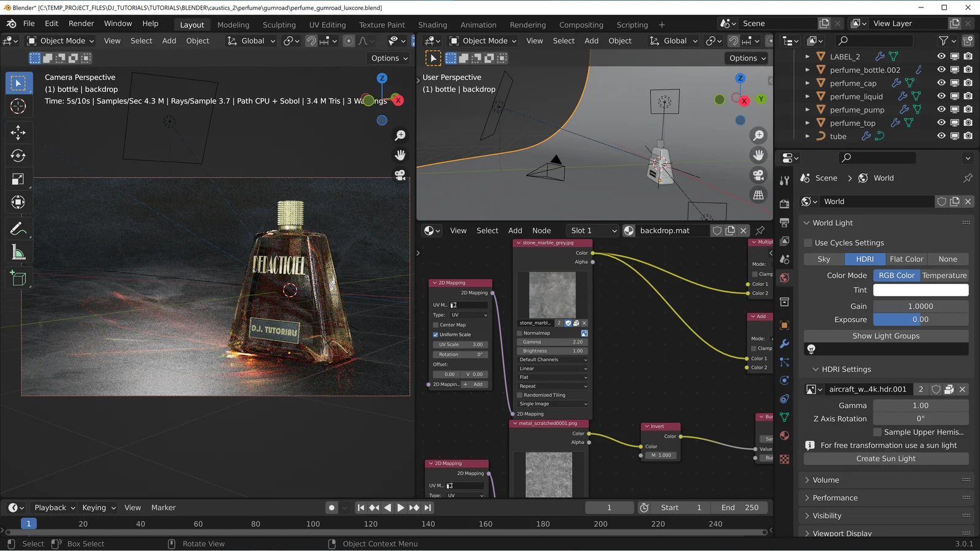Click the Show Light Groups button
The height and width of the screenshot is (551, 980).
pyautogui.click(x=886, y=336)
